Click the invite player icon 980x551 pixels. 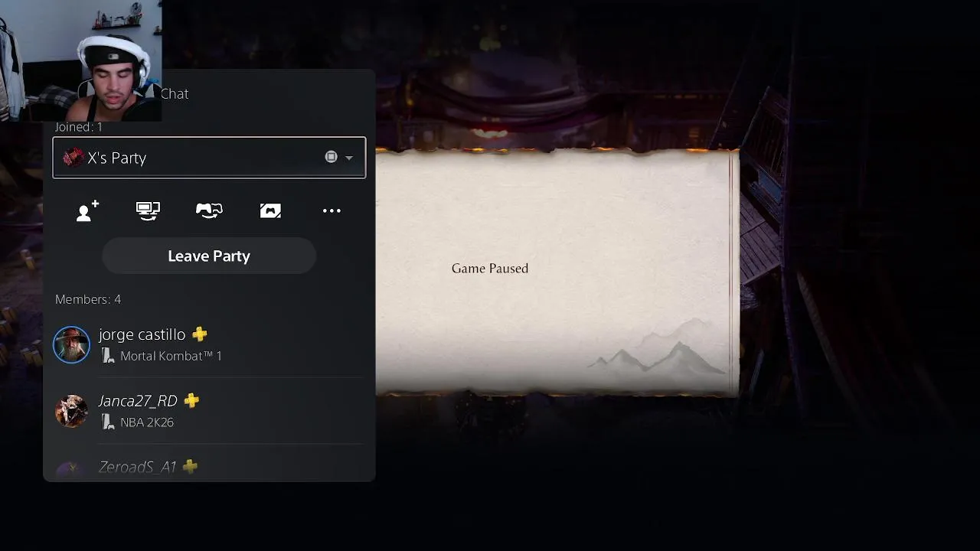click(87, 210)
